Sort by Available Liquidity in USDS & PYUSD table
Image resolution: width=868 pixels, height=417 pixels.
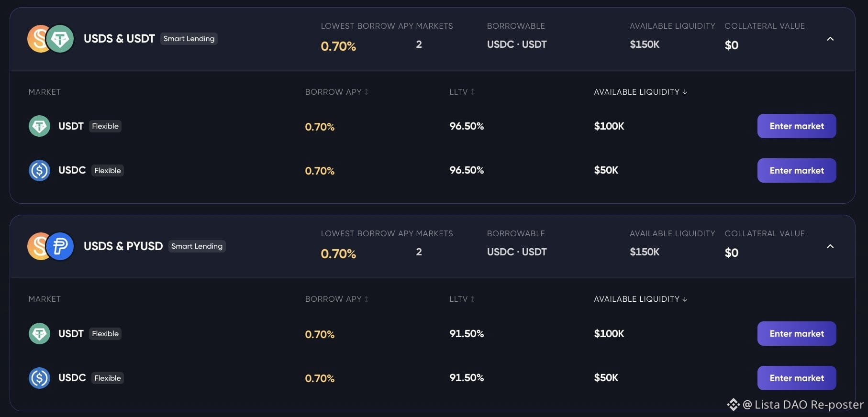click(641, 299)
